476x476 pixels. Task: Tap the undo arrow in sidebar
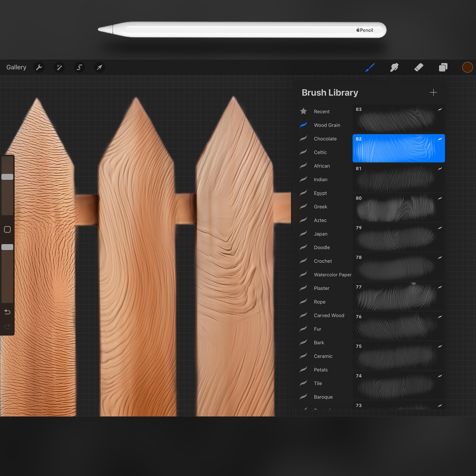7,312
